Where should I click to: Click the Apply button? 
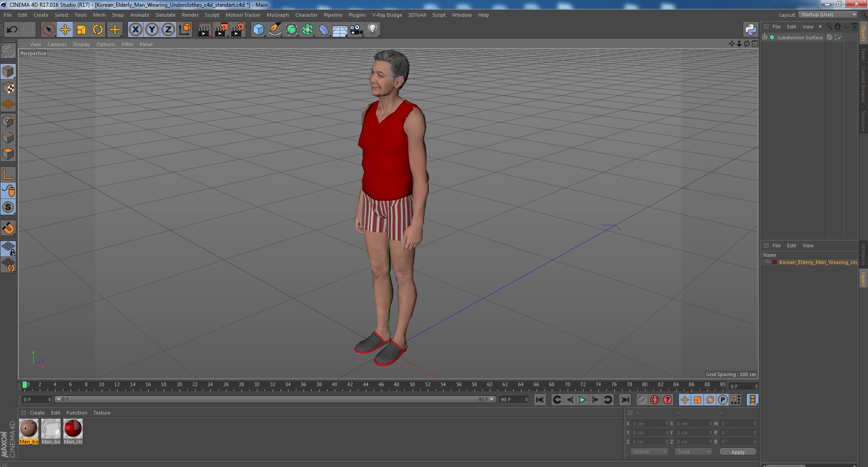pos(737,452)
